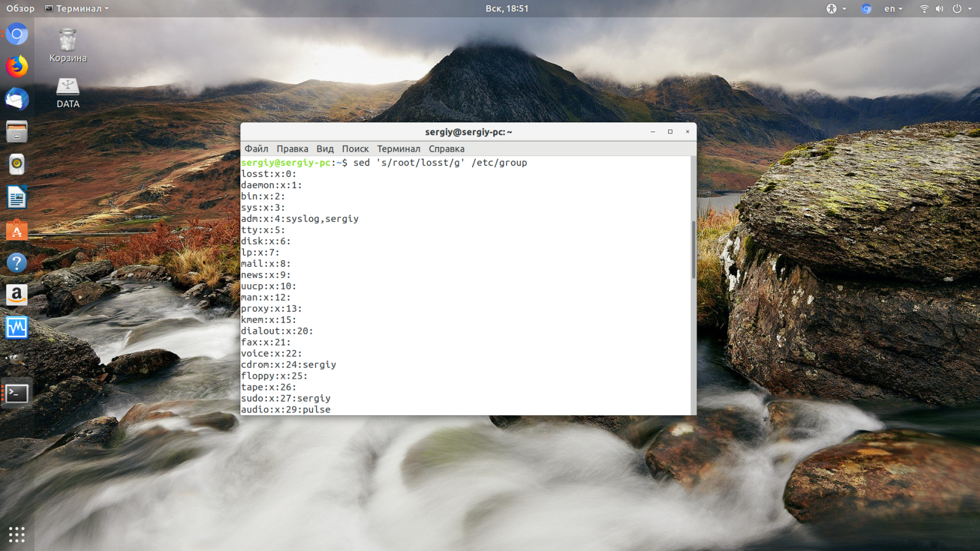Open the Файл menu in terminal

[x=256, y=149]
